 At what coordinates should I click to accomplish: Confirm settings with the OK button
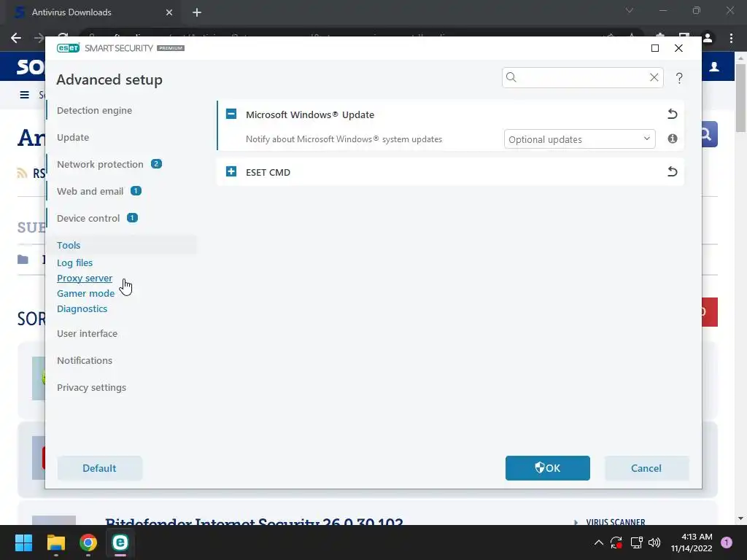coord(547,468)
